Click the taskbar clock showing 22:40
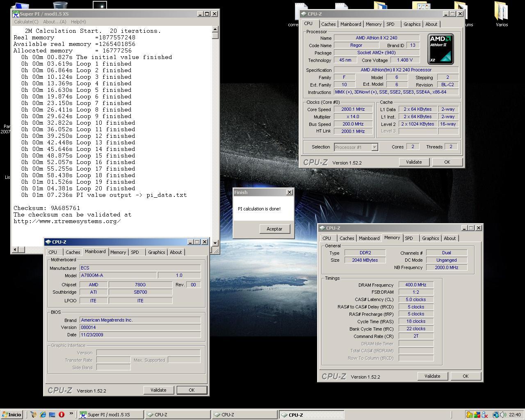Screen dimensions: 525x420 click(515, 415)
